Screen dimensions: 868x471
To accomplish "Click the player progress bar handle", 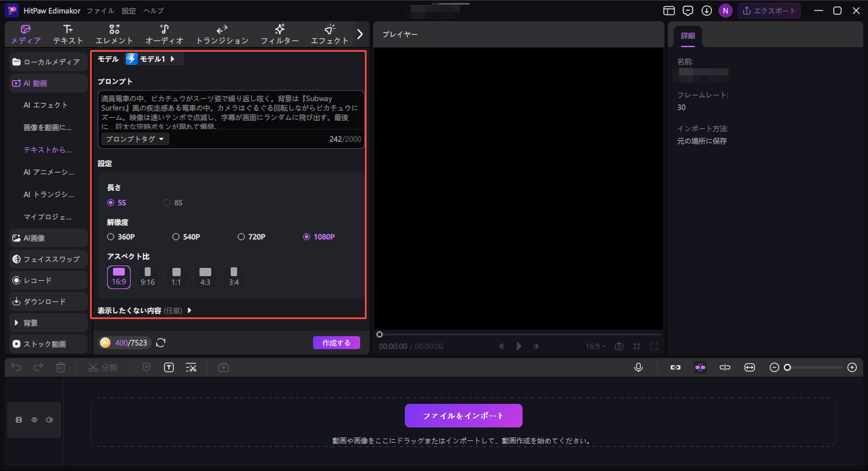I will click(x=380, y=334).
